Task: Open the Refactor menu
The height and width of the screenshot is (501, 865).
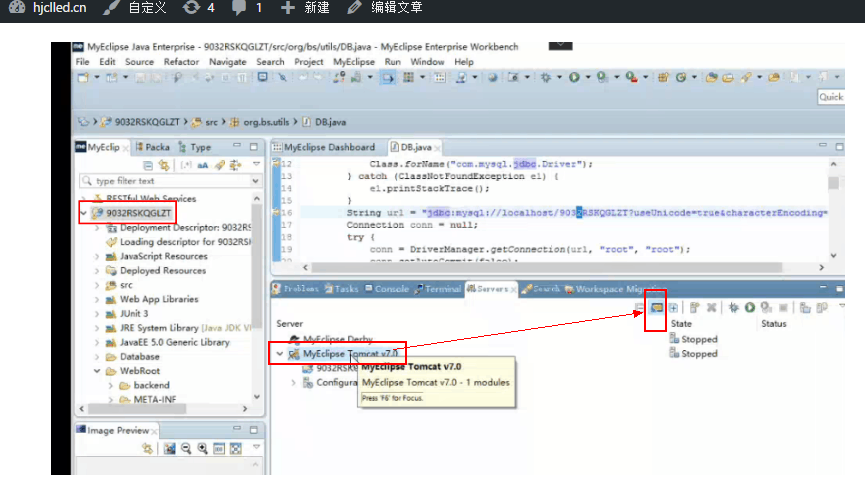Action: (181, 62)
